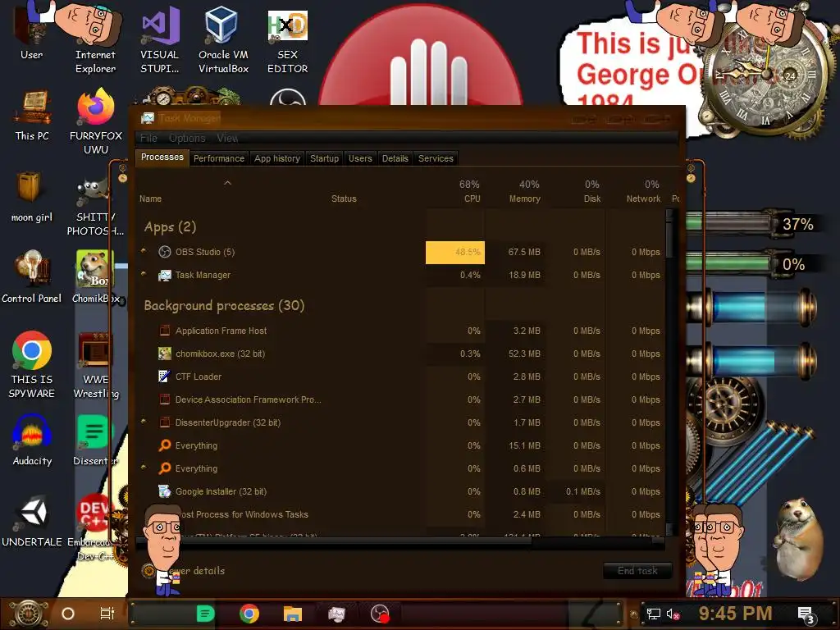Sort by the Status column header
The width and height of the screenshot is (840, 630).
pyautogui.click(x=344, y=199)
